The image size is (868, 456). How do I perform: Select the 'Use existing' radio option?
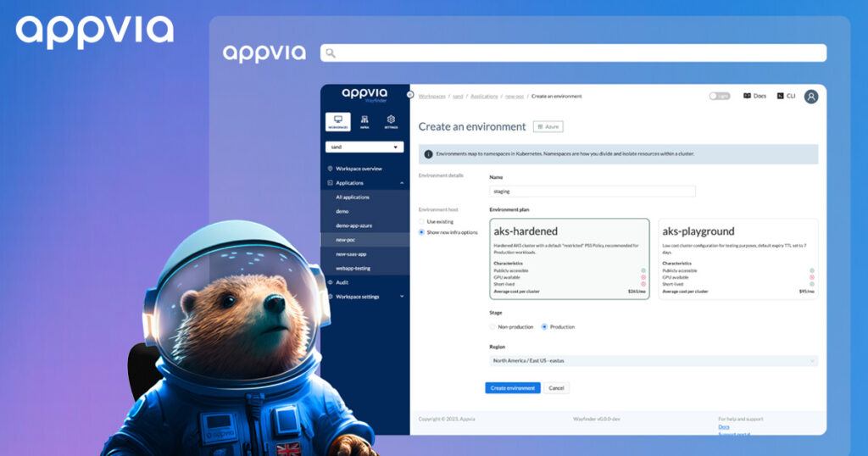[421, 221]
